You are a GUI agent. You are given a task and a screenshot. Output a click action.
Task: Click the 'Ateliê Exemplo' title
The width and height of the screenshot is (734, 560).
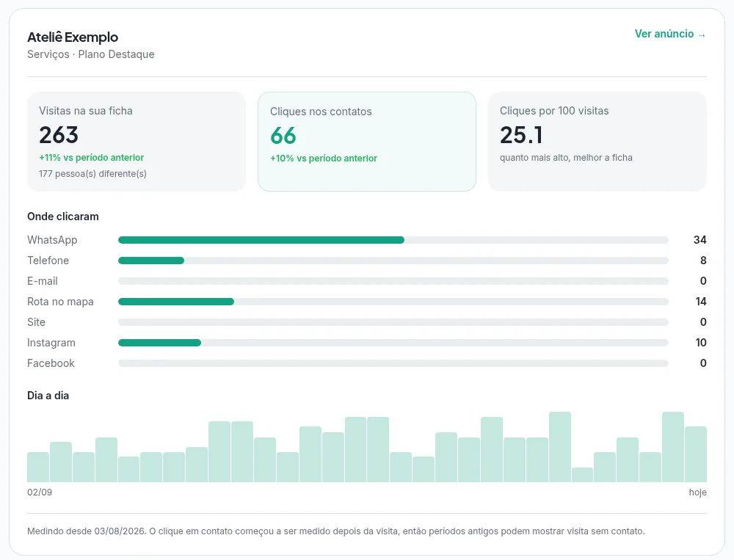click(x=73, y=37)
